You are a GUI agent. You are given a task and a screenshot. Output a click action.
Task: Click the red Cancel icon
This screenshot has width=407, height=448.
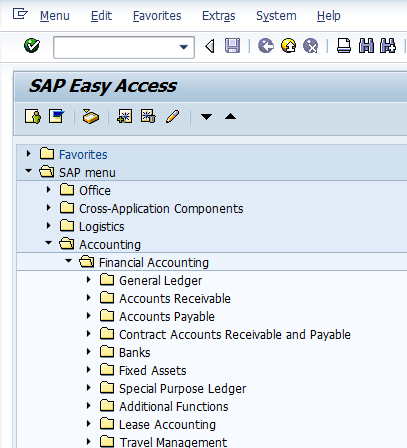tap(310, 46)
